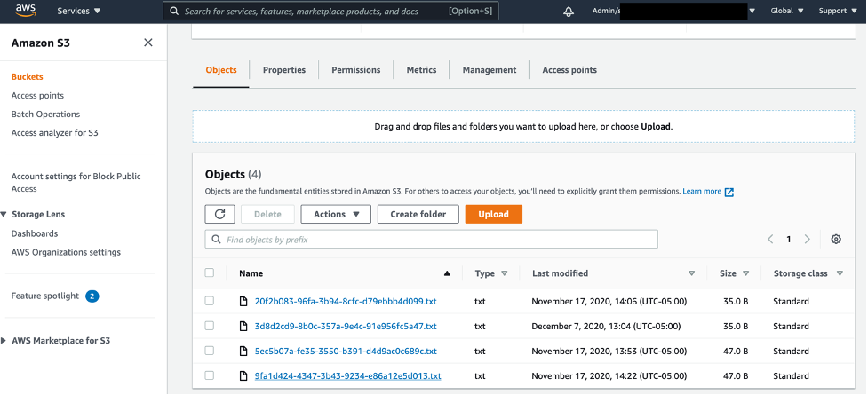Switch to the Access points tab
This screenshot has width=868, height=395.
point(569,70)
